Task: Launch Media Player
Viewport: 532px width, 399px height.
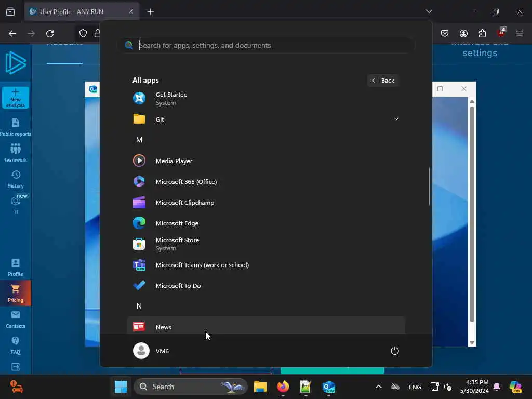Action: [266, 161]
